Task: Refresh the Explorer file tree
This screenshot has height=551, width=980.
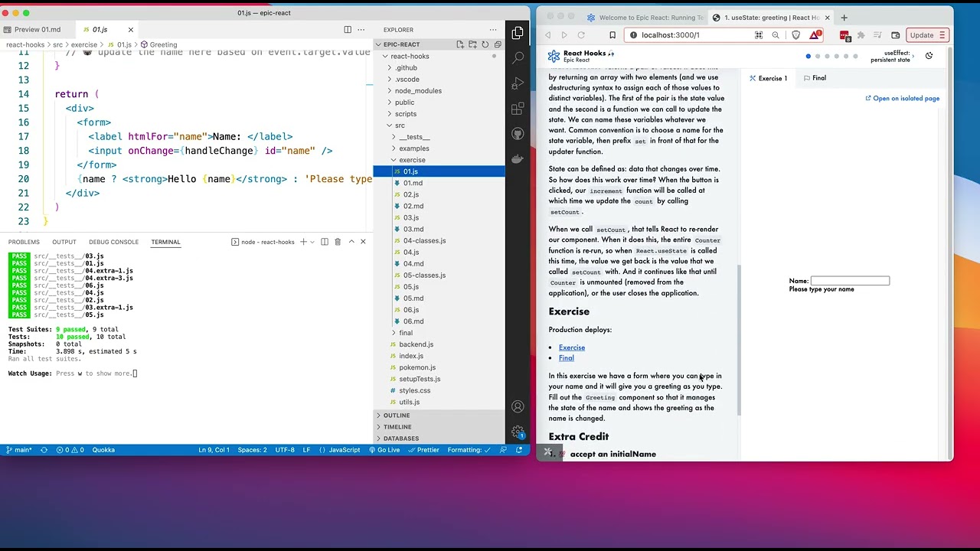Action: tap(485, 44)
